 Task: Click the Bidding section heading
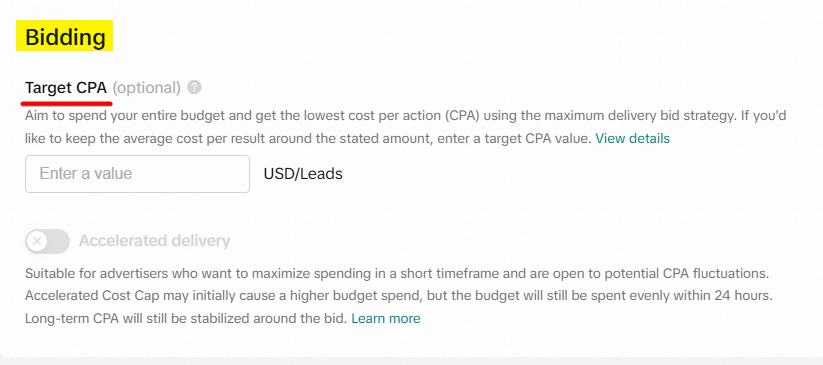coord(65,38)
